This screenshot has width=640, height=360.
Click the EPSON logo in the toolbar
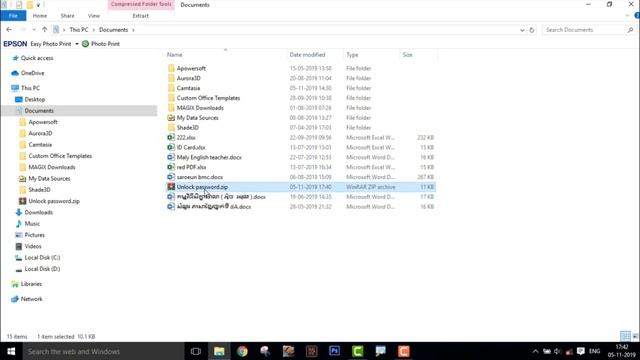tap(15, 44)
